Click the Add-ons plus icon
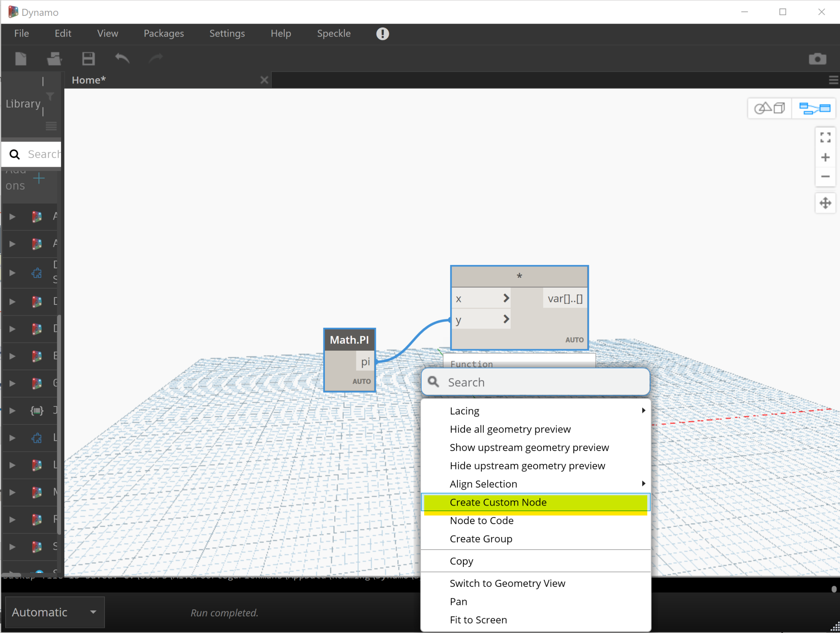Viewport: 840px width, 633px height. point(39,178)
